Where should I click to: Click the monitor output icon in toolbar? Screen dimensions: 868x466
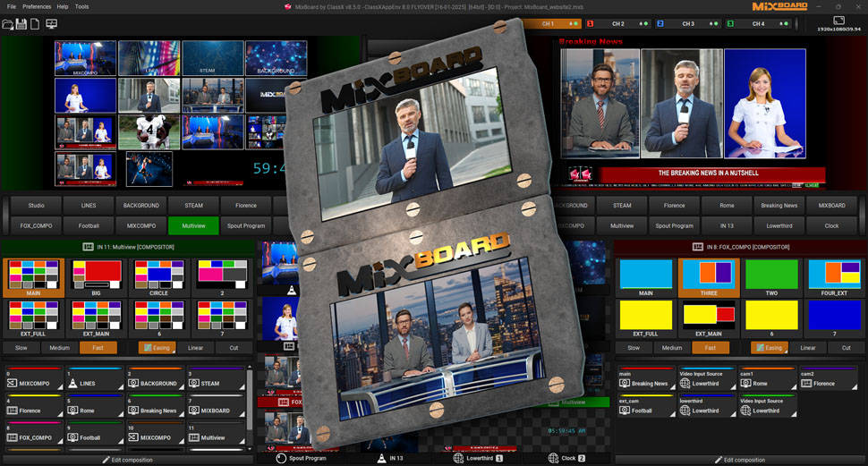coord(52,24)
